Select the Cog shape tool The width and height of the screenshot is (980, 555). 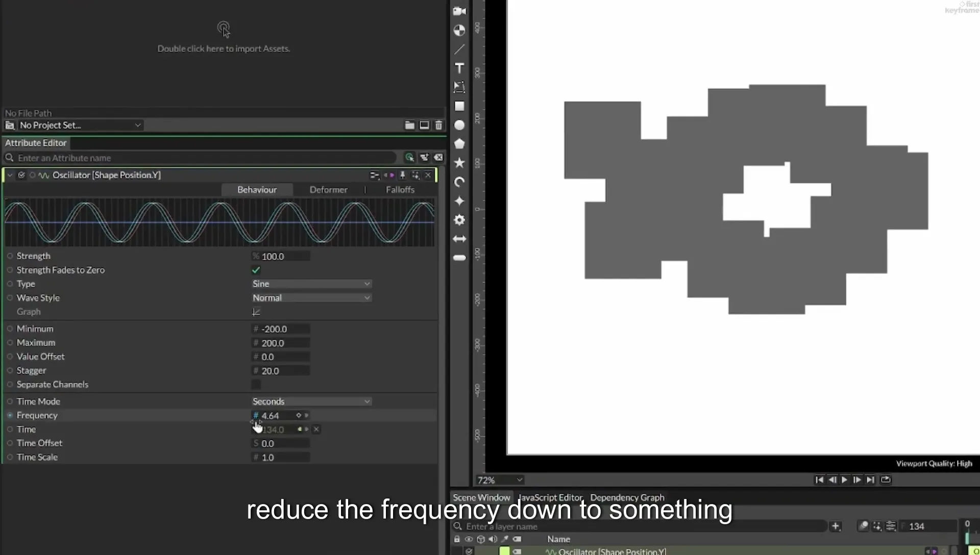459,220
